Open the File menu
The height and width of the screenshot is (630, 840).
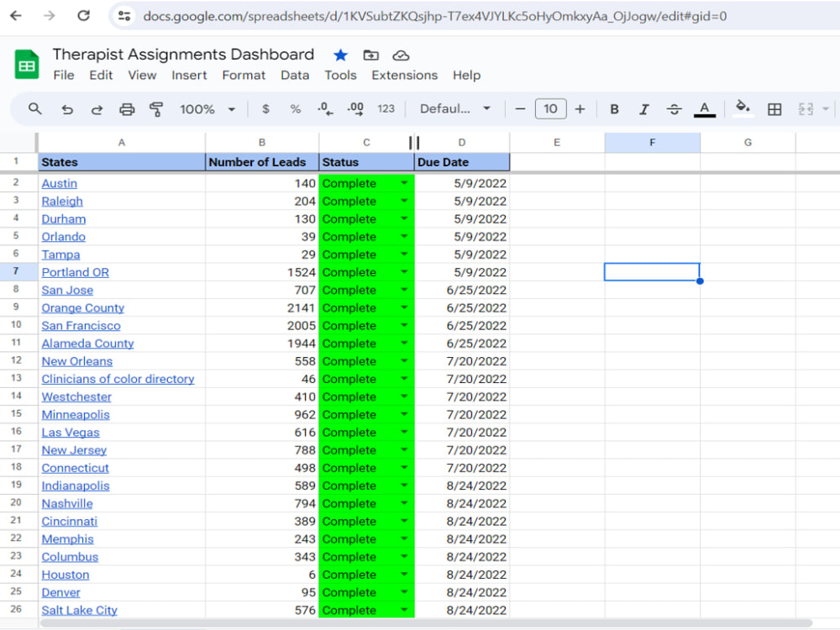64,76
